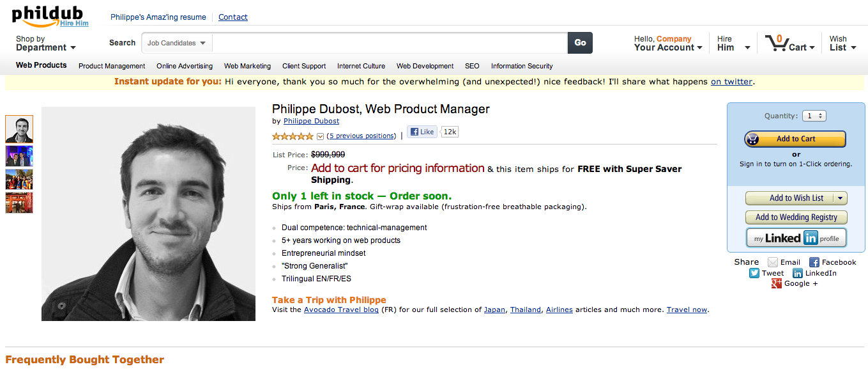Share via Google + icon
The image size is (868, 376).
point(776,283)
